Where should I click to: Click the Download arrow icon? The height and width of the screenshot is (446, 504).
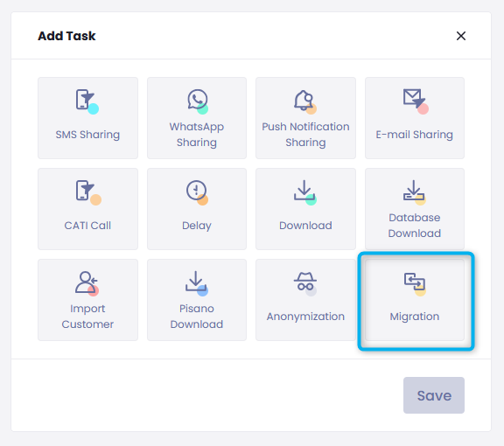click(305, 192)
